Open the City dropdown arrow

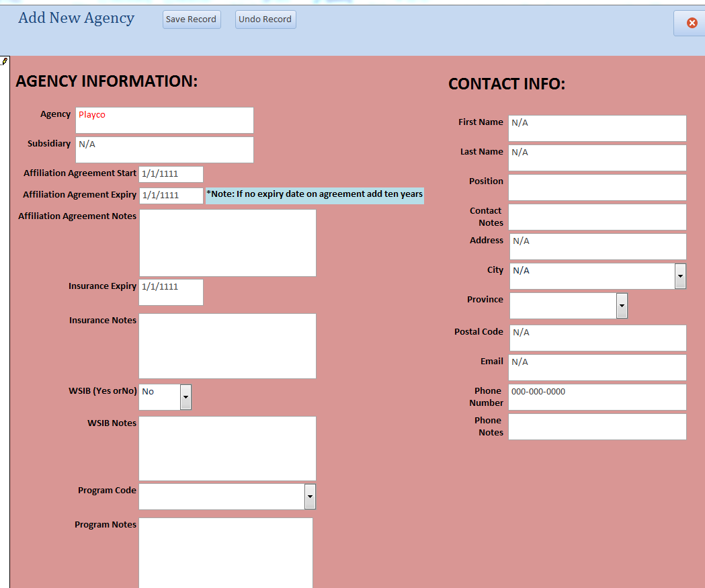680,276
